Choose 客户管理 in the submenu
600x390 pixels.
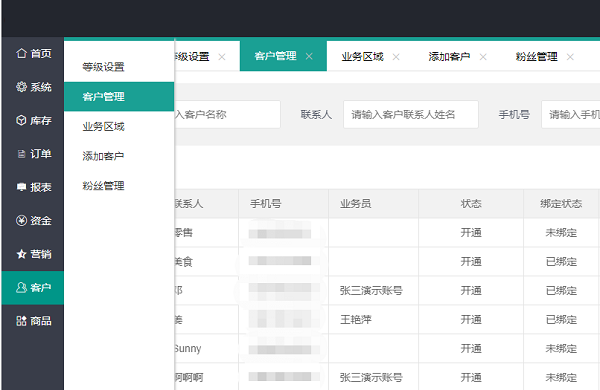(x=119, y=96)
